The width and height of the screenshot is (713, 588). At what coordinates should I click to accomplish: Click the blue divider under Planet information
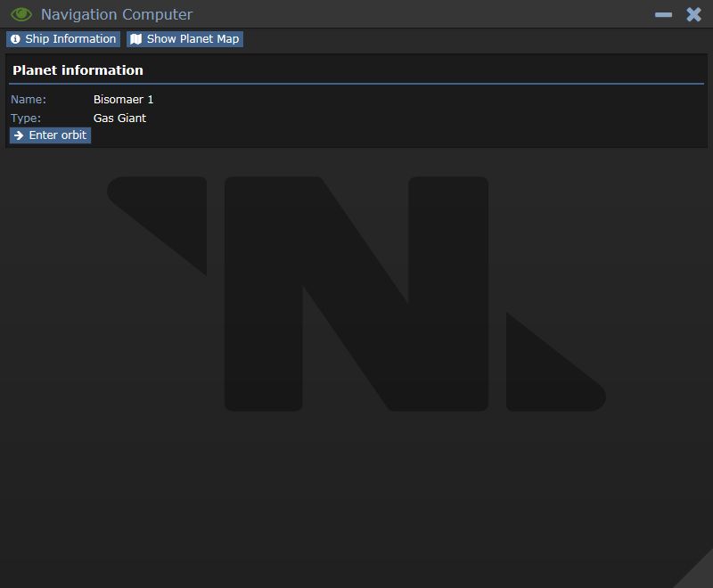click(x=356, y=84)
